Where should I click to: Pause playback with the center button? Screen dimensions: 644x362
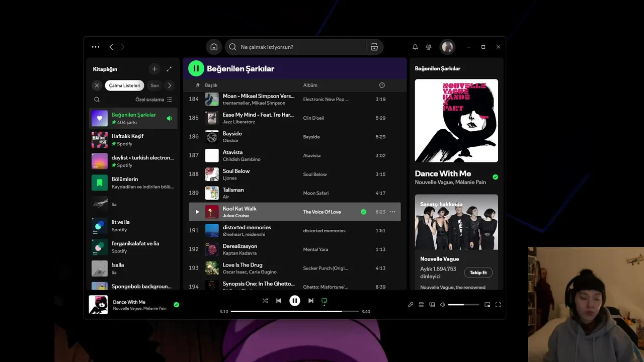[x=295, y=301]
